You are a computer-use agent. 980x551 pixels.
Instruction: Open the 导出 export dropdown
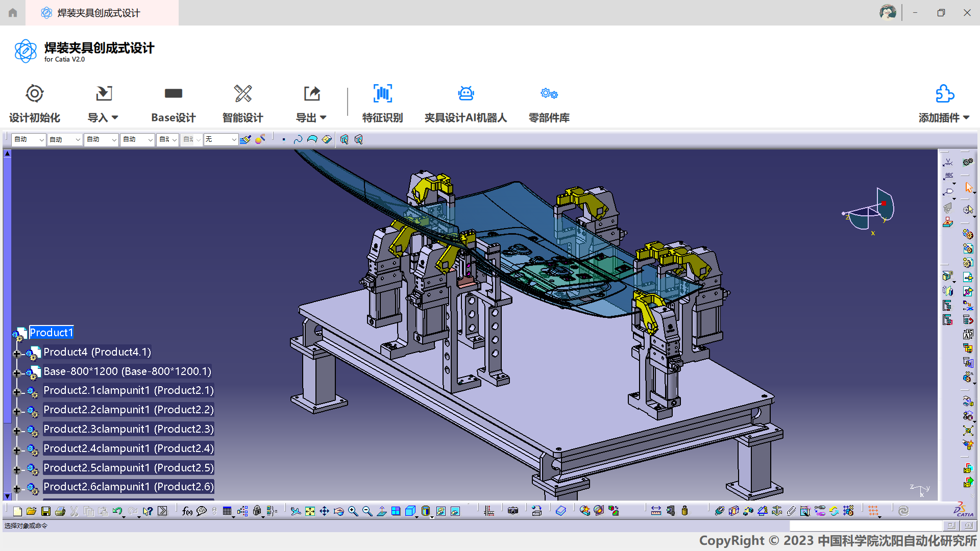pyautogui.click(x=311, y=104)
